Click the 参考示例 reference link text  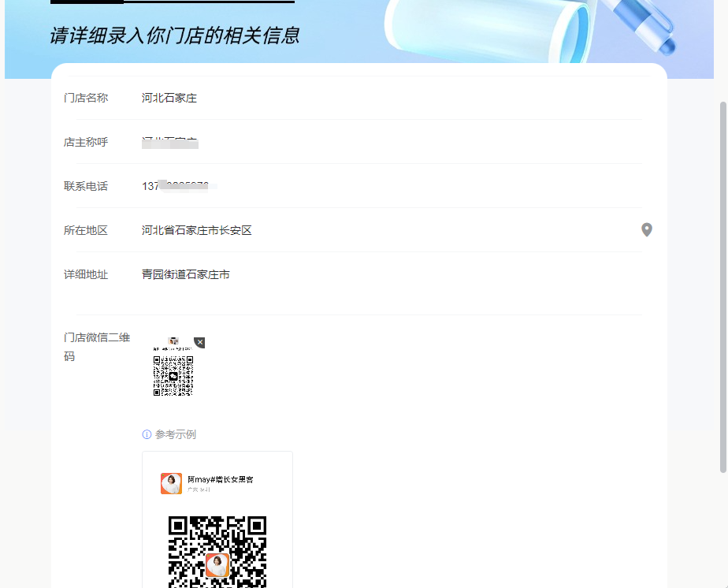(176, 434)
